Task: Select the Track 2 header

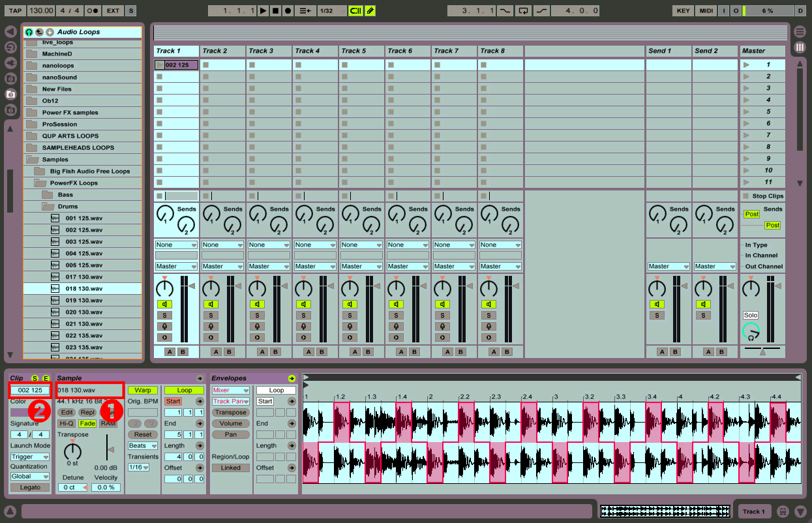Action: point(222,51)
